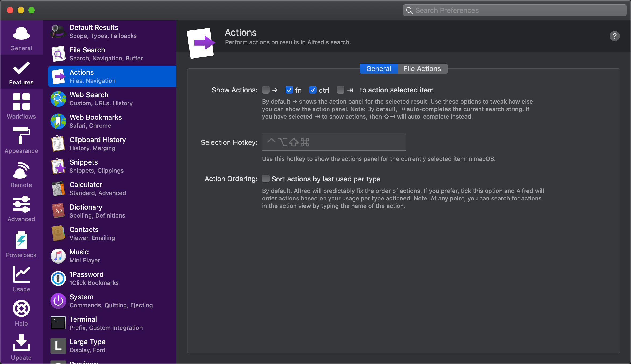Screen dimensions: 631x364
Task: Select the Actions row in features list
Action: click(112, 76)
